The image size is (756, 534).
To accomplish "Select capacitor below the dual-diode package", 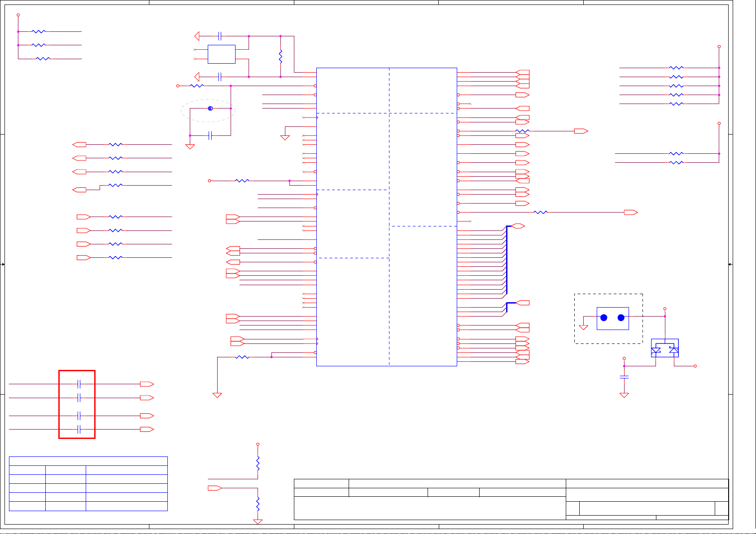I will (x=624, y=377).
